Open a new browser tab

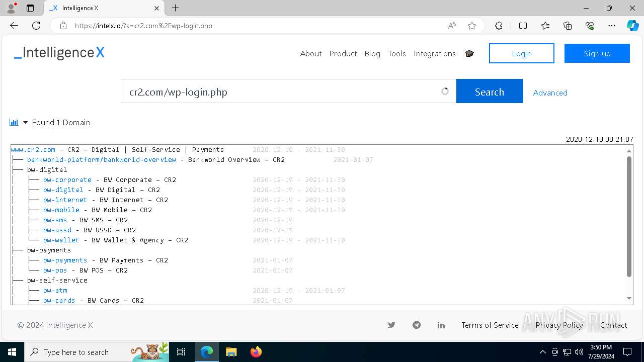coord(175,8)
